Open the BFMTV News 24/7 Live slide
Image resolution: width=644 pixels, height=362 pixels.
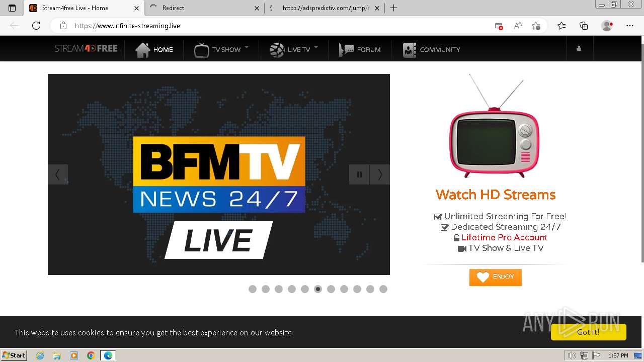[219, 174]
